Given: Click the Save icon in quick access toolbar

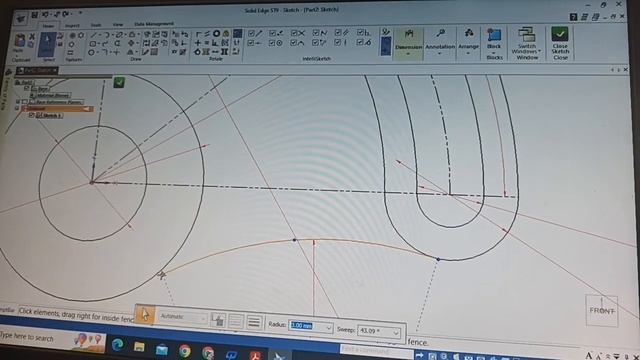Looking at the screenshot, I should 35,16.
